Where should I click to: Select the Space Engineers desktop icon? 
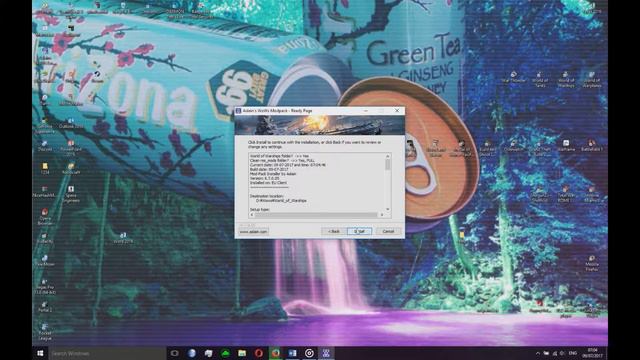[71, 194]
